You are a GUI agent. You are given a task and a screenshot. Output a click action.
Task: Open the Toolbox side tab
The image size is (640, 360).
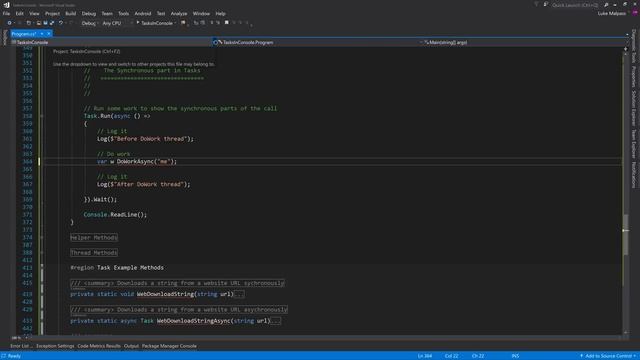coord(4,38)
